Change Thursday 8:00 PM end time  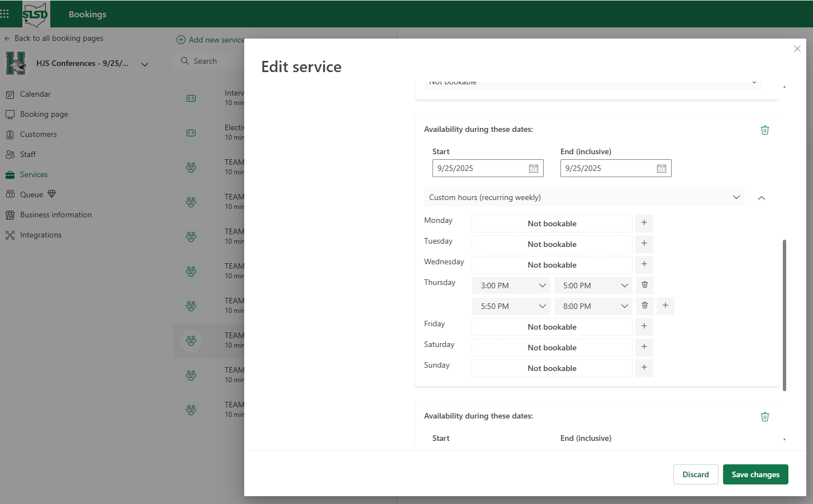tap(593, 306)
